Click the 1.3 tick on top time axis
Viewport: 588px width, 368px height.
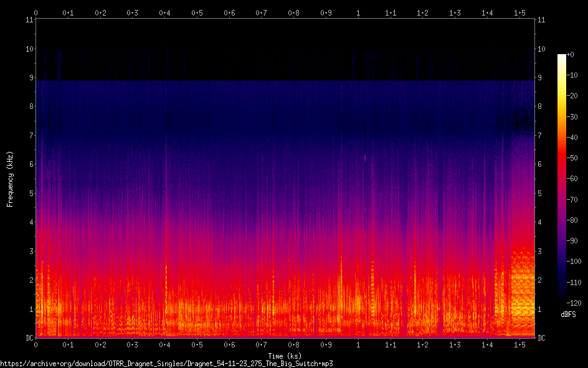[455, 12]
